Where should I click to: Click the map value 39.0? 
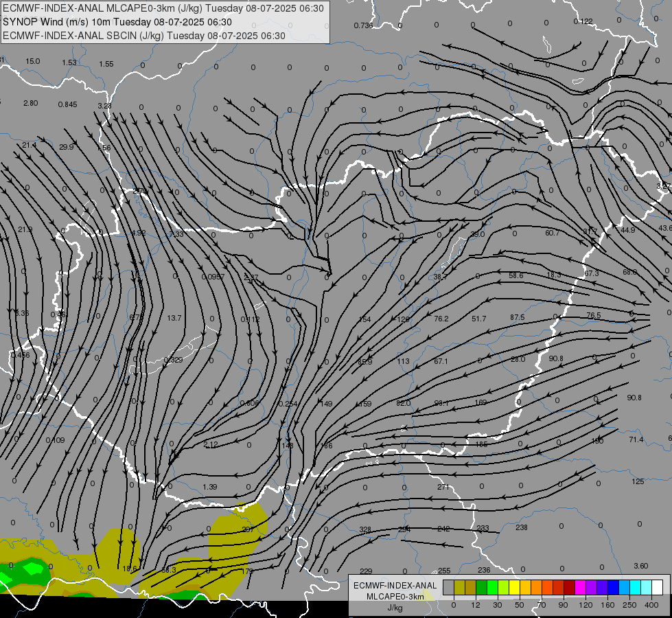click(478, 234)
